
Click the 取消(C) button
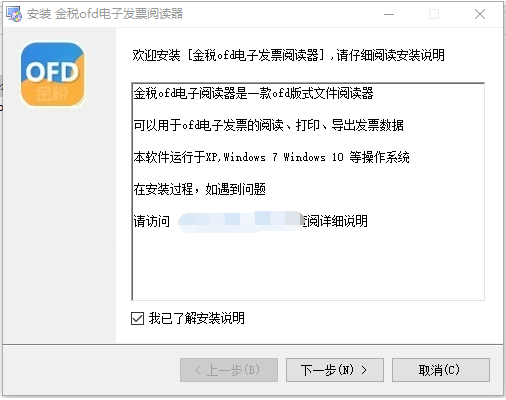(x=441, y=370)
